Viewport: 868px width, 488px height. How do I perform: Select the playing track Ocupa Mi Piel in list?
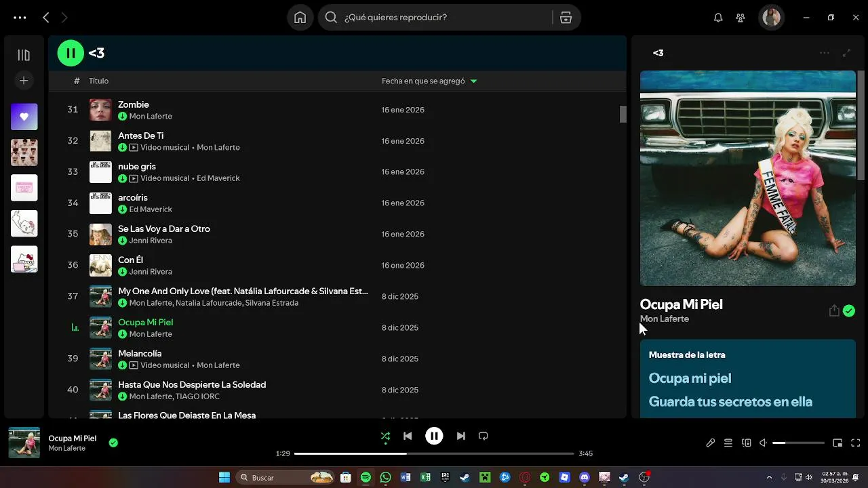coord(145,322)
